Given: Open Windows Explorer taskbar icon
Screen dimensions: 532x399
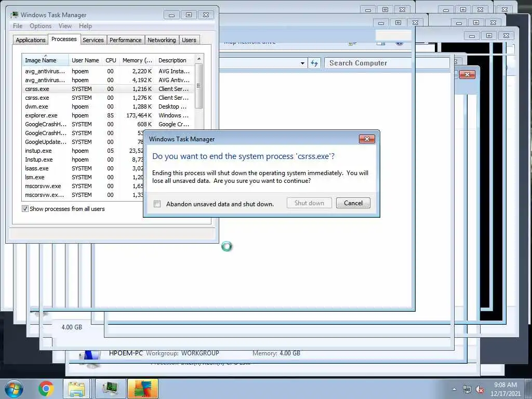Looking at the screenshot, I should pyautogui.click(x=77, y=389).
